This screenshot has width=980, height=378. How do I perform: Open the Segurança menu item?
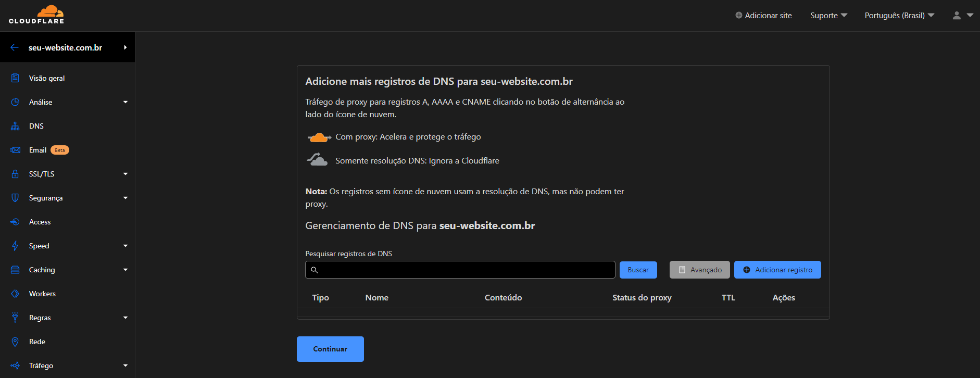(46, 198)
